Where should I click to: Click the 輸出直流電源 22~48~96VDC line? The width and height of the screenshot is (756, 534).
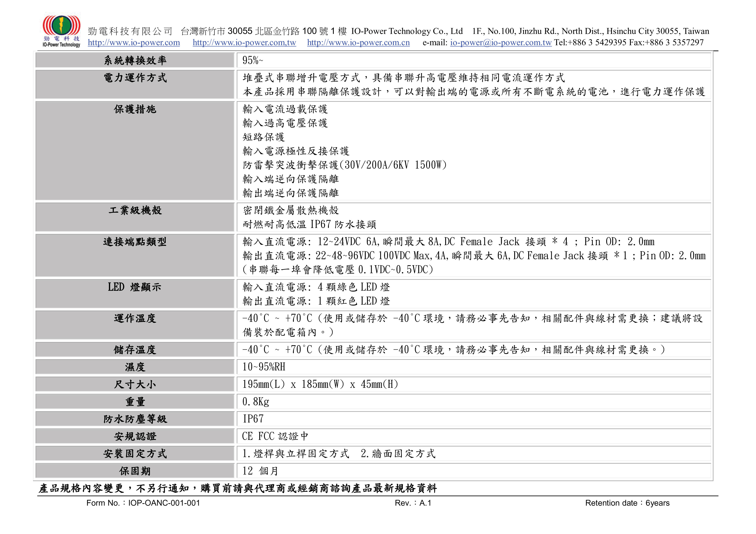tap(474, 256)
